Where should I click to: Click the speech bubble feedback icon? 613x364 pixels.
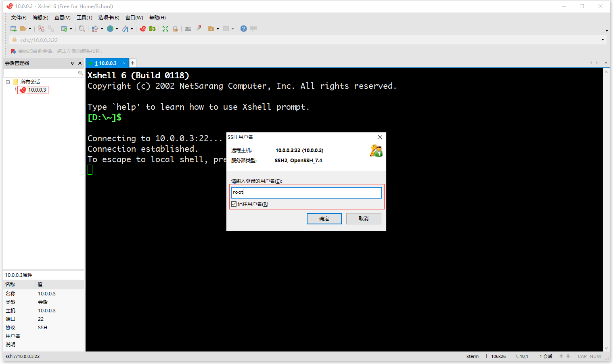(253, 29)
